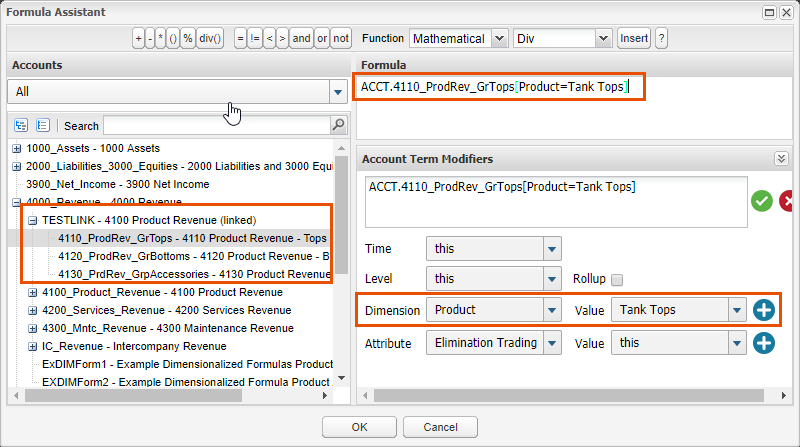Image resolution: width=800 pixels, height=447 pixels.
Task: Apply the term modifier with green checkmark
Action: click(x=761, y=201)
